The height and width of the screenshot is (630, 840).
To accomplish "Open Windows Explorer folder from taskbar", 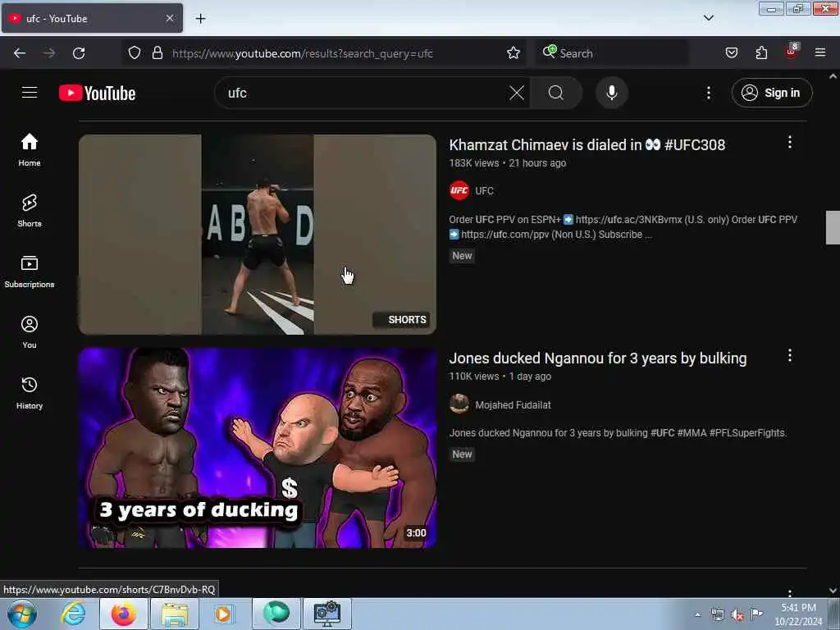I will tap(175, 614).
